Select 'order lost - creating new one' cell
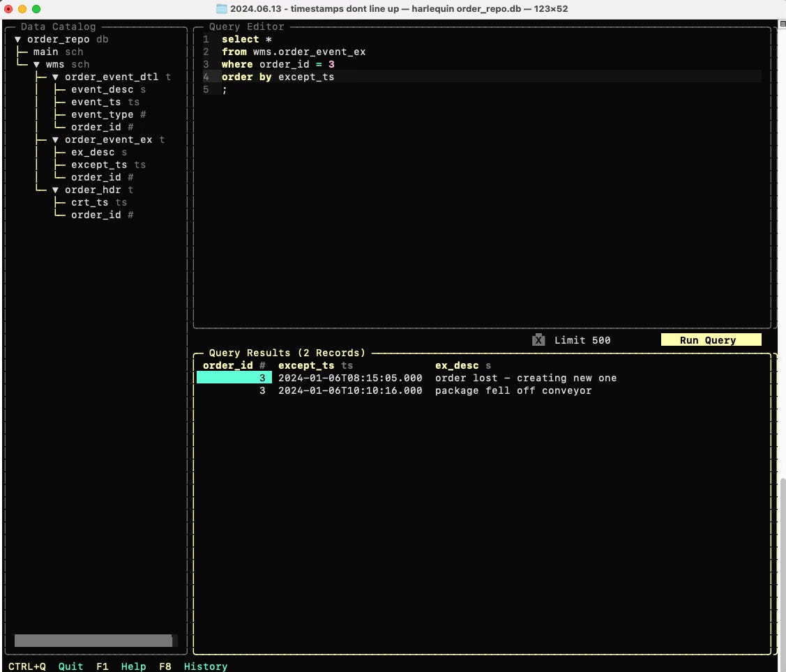Screen dimensions: 786x672 click(x=525, y=378)
